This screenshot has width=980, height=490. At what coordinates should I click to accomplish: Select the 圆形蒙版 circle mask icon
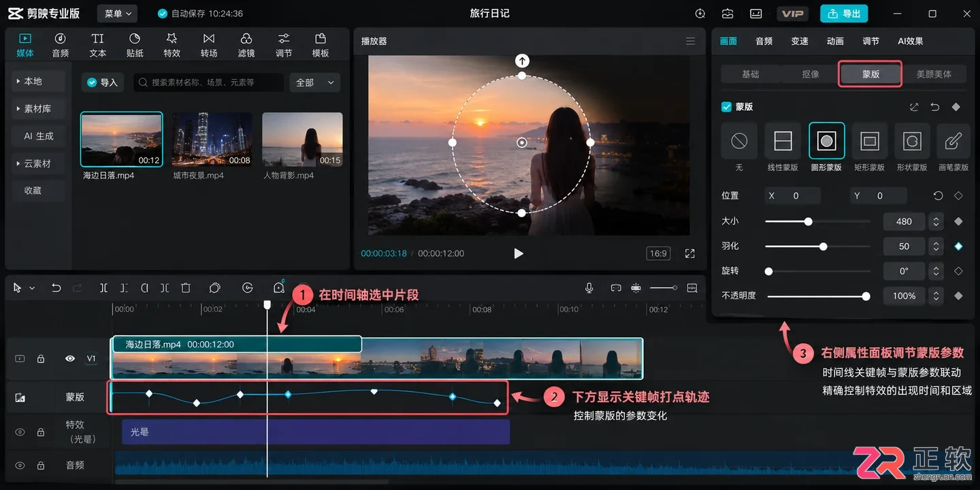826,141
